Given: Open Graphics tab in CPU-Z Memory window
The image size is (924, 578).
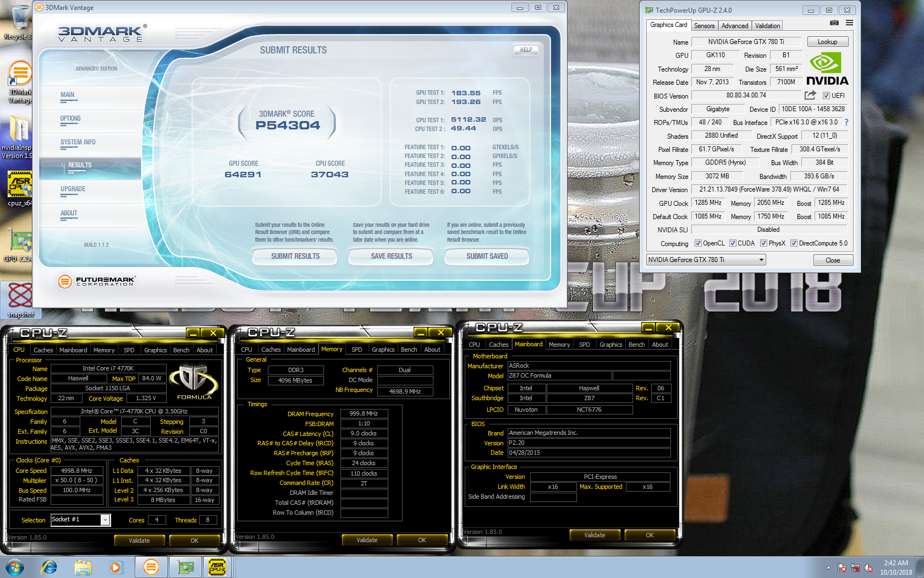Looking at the screenshot, I should click(x=383, y=350).
